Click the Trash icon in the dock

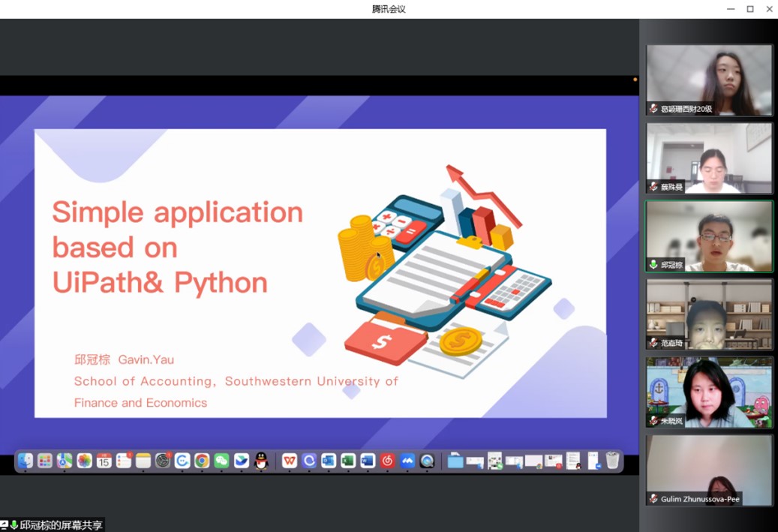coord(613,461)
